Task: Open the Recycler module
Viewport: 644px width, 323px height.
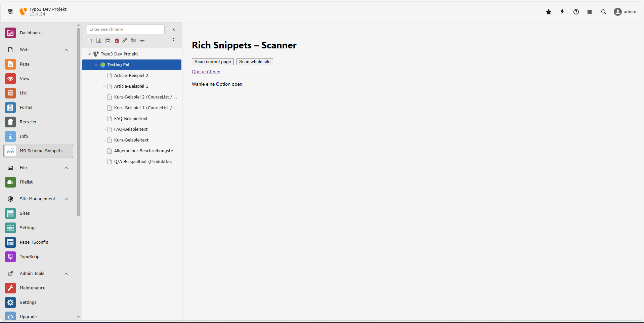Action: tap(28, 122)
